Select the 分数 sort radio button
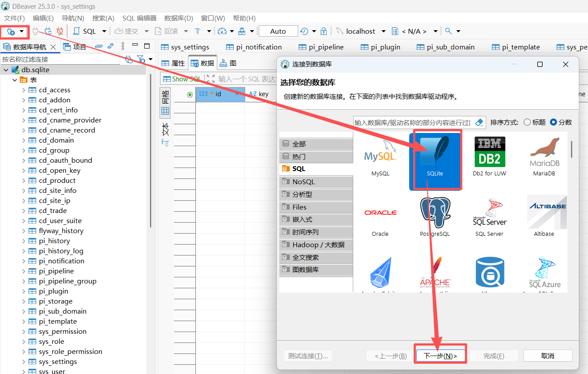This screenshot has height=374, width=588. point(553,122)
